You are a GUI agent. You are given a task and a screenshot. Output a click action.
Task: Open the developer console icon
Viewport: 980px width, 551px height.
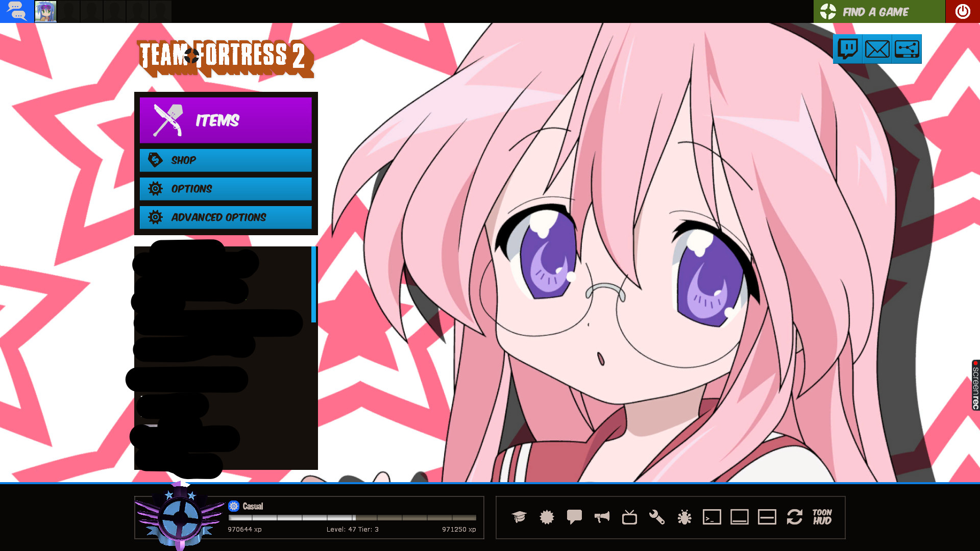(x=712, y=517)
